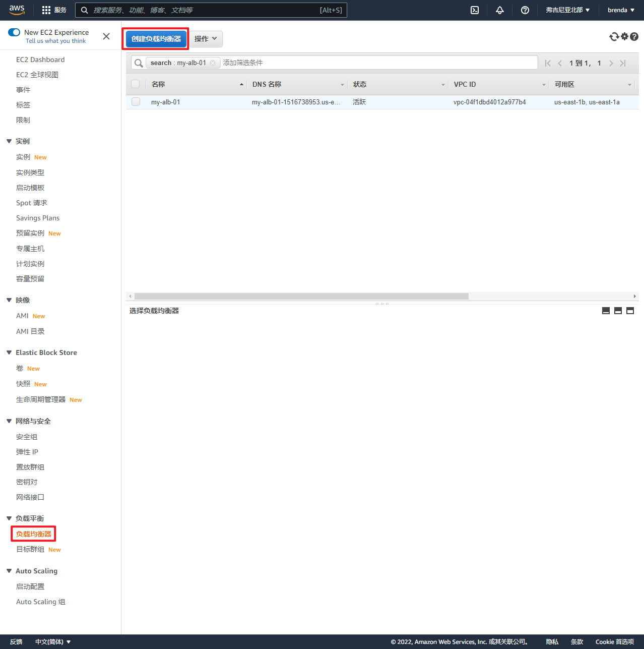Open 启动模板 in sidebar
This screenshot has width=644, height=649.
[x=30, y=188]
